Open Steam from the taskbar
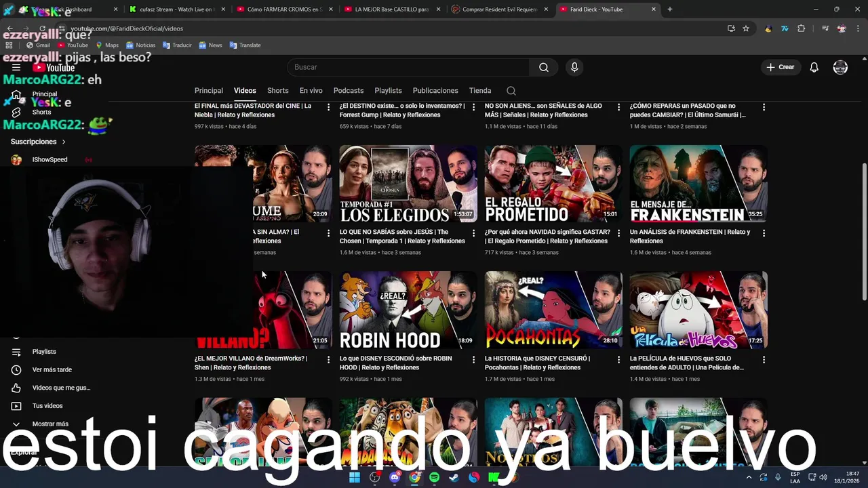The height and width of the screenshot is (488, 868). coord(454,477)
